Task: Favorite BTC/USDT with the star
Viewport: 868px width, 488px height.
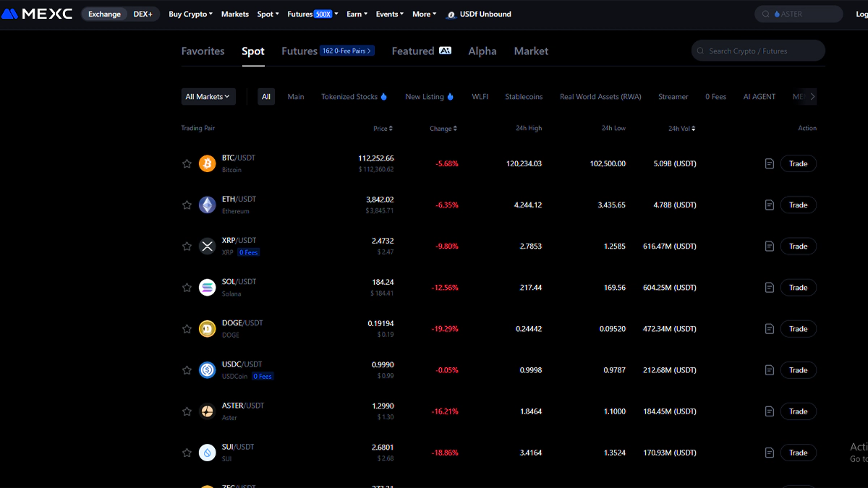Action: [187, 164]
